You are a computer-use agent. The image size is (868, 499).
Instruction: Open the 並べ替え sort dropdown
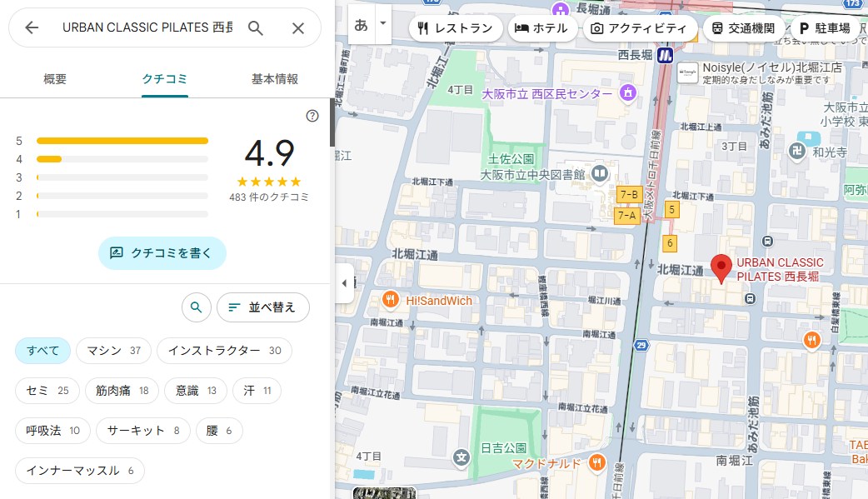coord(262,307)
